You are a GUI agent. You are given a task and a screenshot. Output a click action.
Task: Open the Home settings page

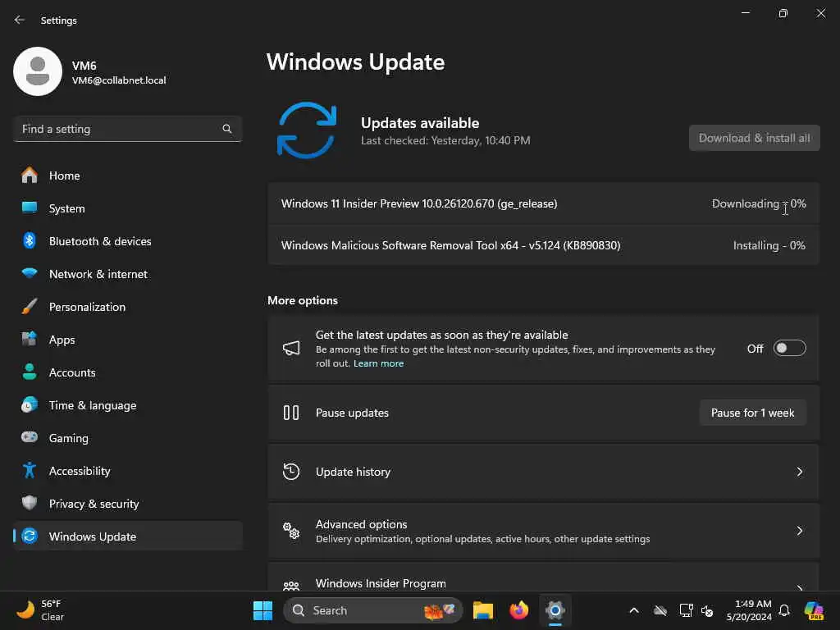pos(64,176)
